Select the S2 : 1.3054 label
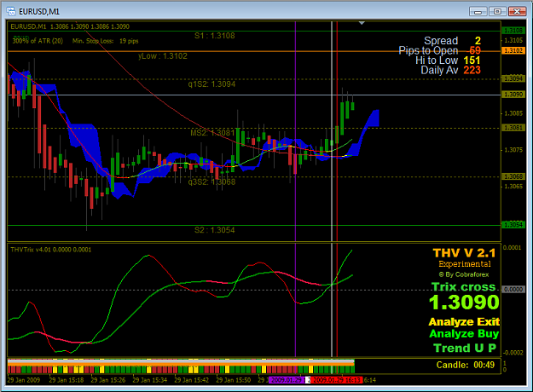 coord(215,230)
